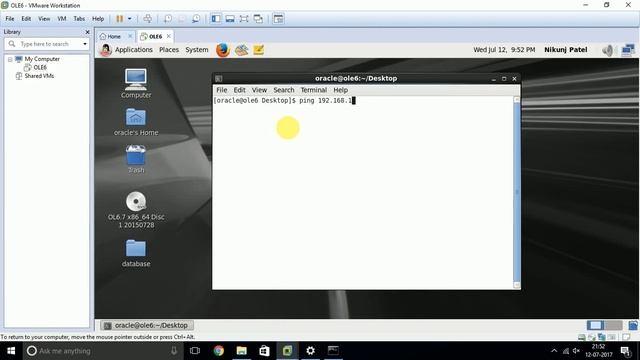Open the GNOME Places menu
This screenshot has width=640, height=360.
(x=169, y=50)
